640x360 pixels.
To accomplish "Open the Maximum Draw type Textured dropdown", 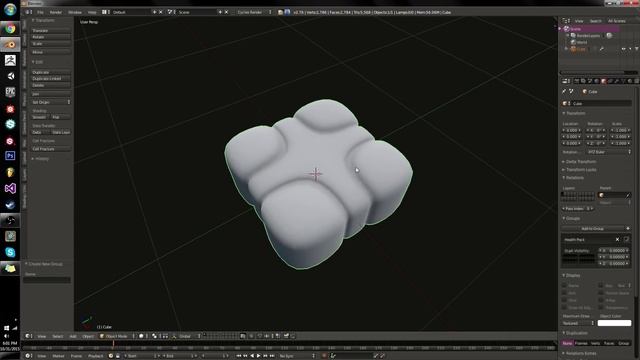I will point(578,323).
